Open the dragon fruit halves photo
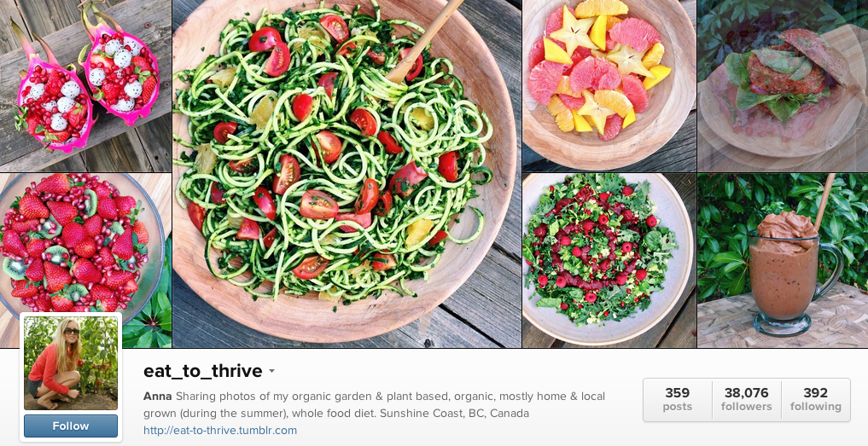The width and height of the screenshot is (868, 446). coord(86,86)
